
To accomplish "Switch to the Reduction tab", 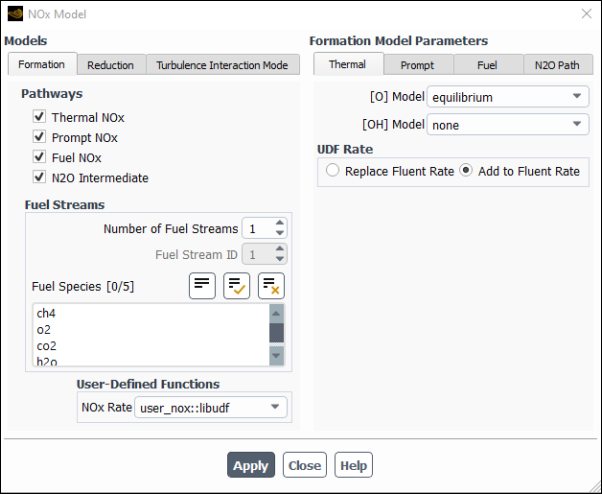I will (x=111, y=65).
